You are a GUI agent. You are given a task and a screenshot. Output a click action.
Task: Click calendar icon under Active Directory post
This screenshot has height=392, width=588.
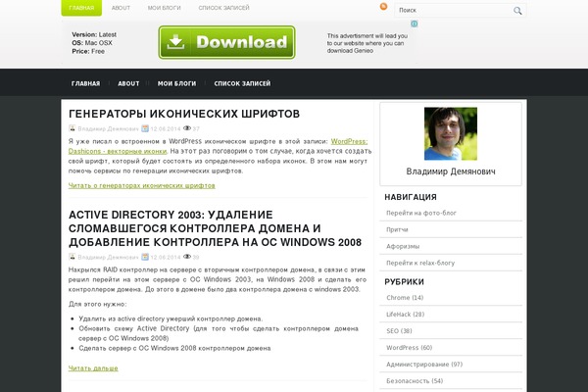(x=145, y=257)
